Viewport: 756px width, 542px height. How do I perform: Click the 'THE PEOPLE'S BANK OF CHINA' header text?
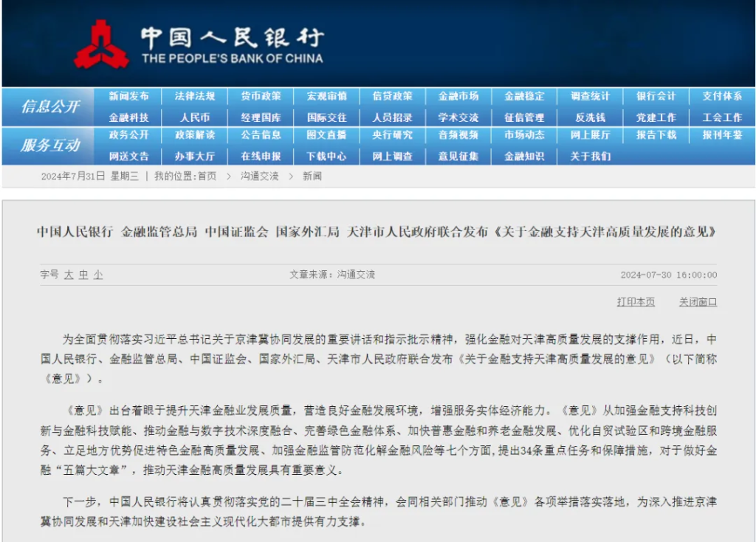[x=233, y=59]
